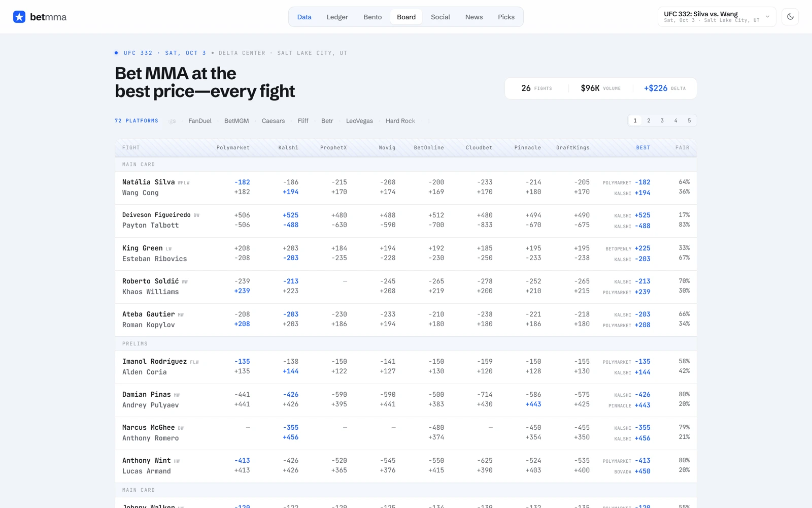Select Fliff in the platforms ticker
Viewport: 812px width, 508px height.
tap(303, 121)
